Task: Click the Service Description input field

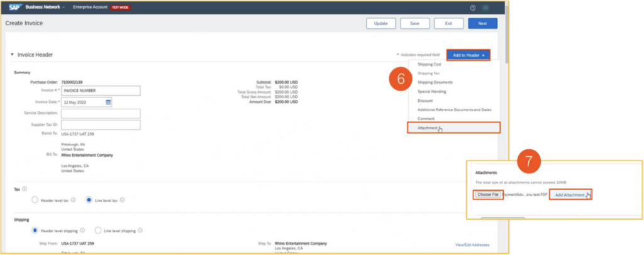Action: [101, 113]
